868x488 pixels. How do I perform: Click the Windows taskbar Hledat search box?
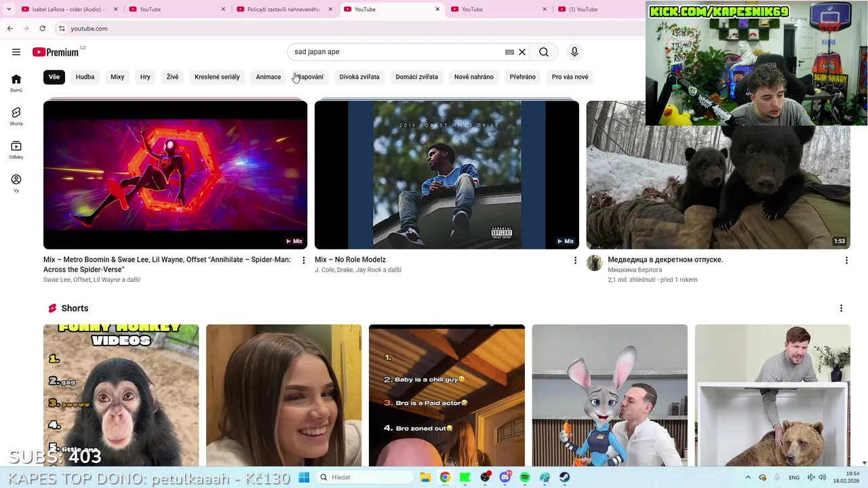click(x=365, y=477)
